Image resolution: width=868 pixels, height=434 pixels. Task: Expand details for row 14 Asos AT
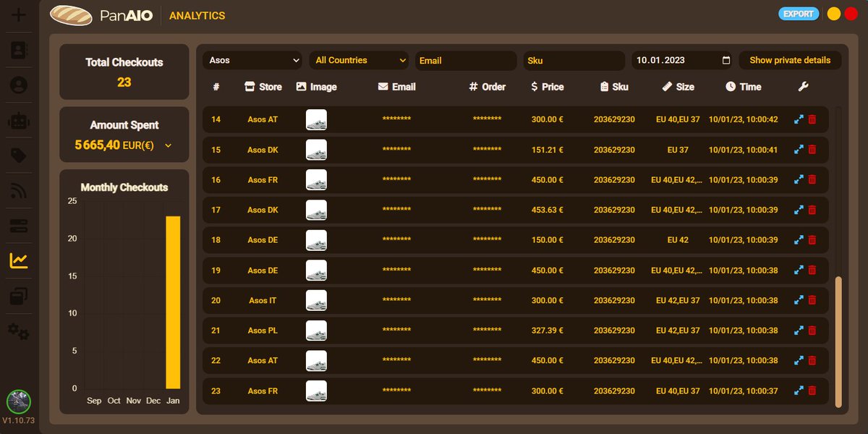(x=799, y=119)
